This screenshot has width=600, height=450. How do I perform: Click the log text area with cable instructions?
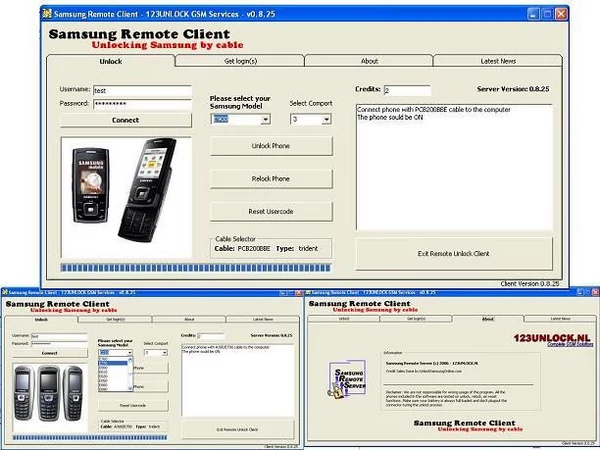[x=454, y=167]
